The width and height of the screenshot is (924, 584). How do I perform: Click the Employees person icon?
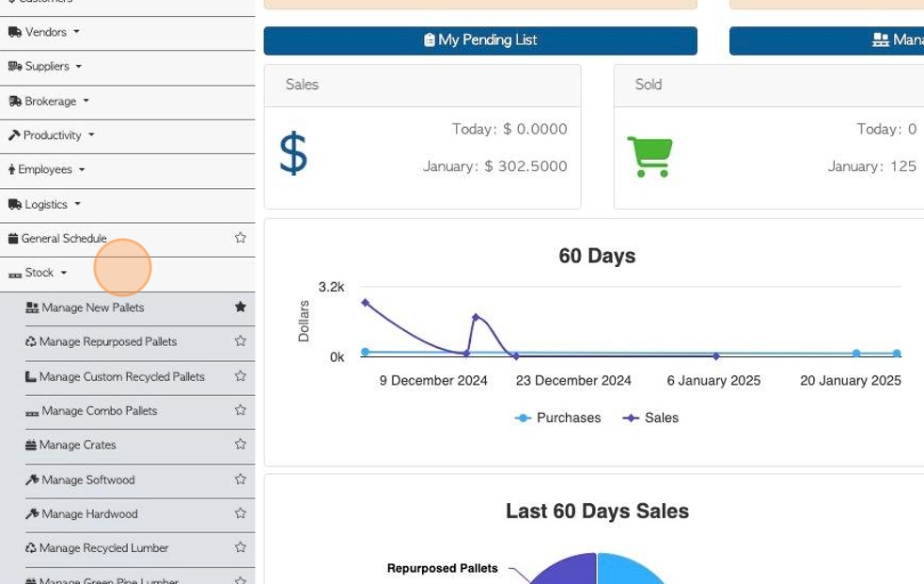click(x=12, y=169)
